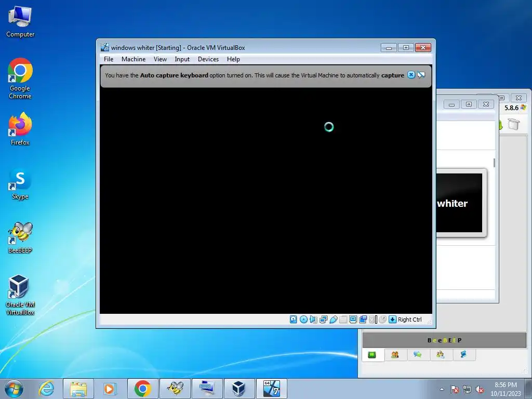Select Google Chrome desktop shortcut
This screenshot has height=399, width=532.
(x=20, y=78)
